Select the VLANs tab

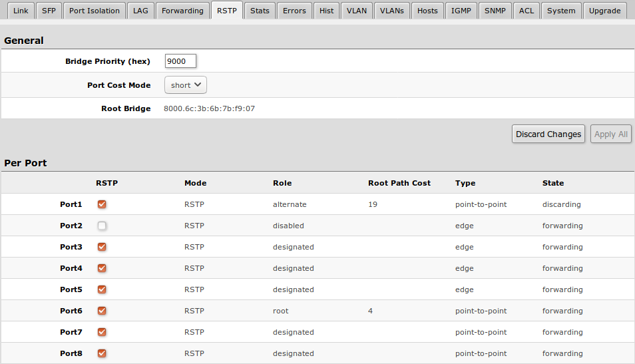(x=391, y=11)
